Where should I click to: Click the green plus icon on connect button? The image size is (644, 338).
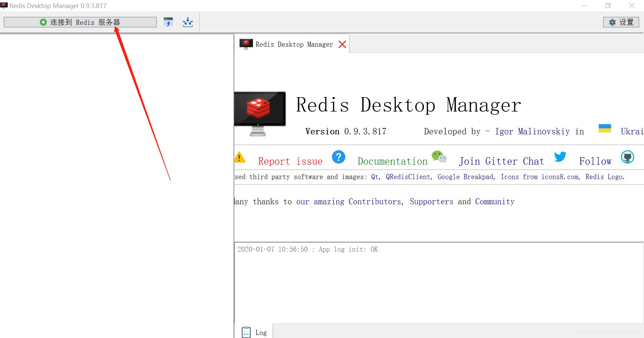point(43,22)
